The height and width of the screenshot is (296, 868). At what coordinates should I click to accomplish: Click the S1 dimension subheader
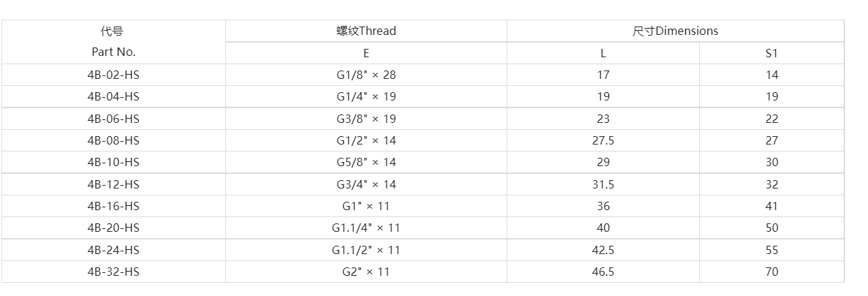point(771,53)
